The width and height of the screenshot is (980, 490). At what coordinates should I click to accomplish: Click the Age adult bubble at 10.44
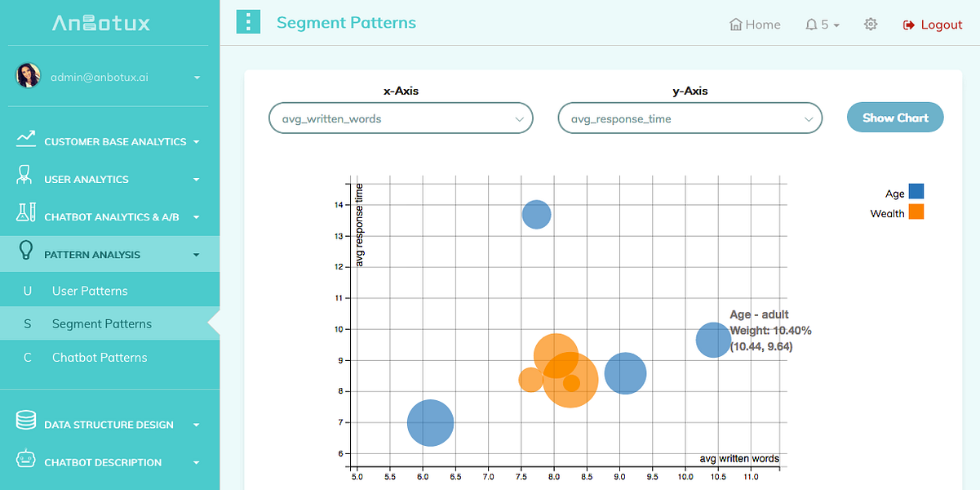[713, 340]
